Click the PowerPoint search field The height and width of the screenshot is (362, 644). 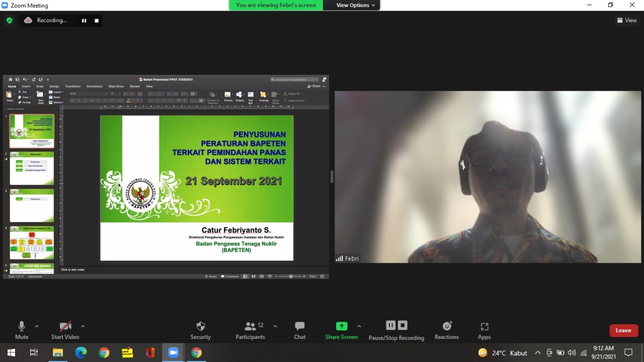[x=295, y=80]
